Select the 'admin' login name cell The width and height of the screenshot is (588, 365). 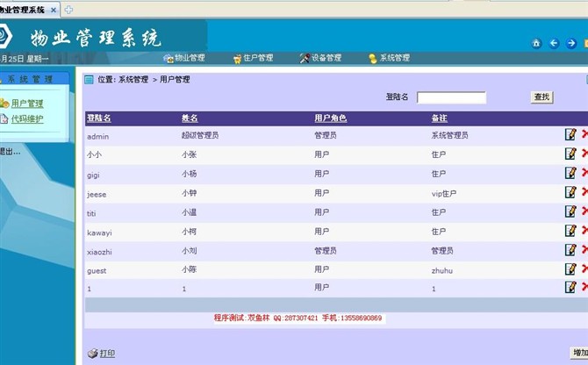point(98,136)
